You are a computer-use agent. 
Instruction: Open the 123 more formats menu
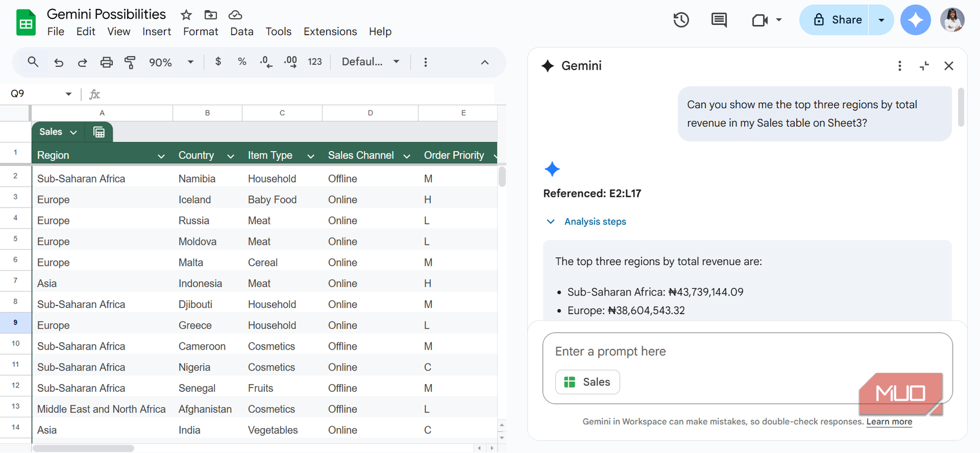(x=315, y=62)
